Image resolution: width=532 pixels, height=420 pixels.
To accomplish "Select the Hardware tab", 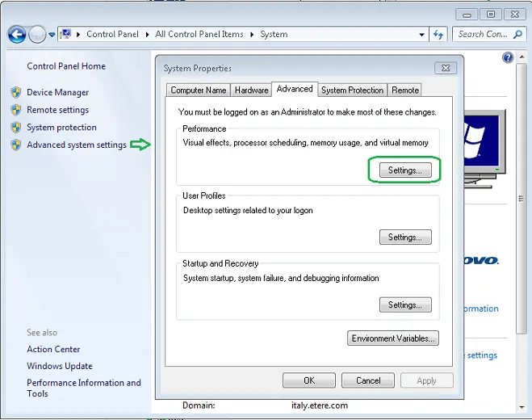I will coord(251,90).
